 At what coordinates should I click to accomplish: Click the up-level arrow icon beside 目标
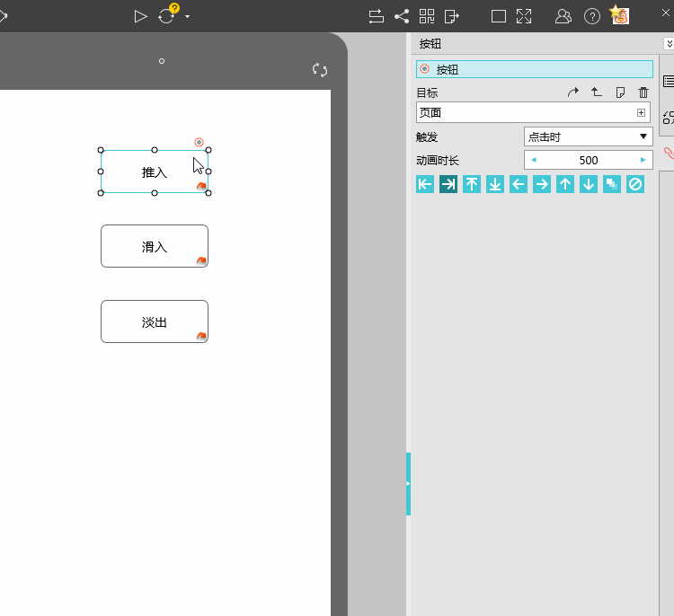pos(596,92)
